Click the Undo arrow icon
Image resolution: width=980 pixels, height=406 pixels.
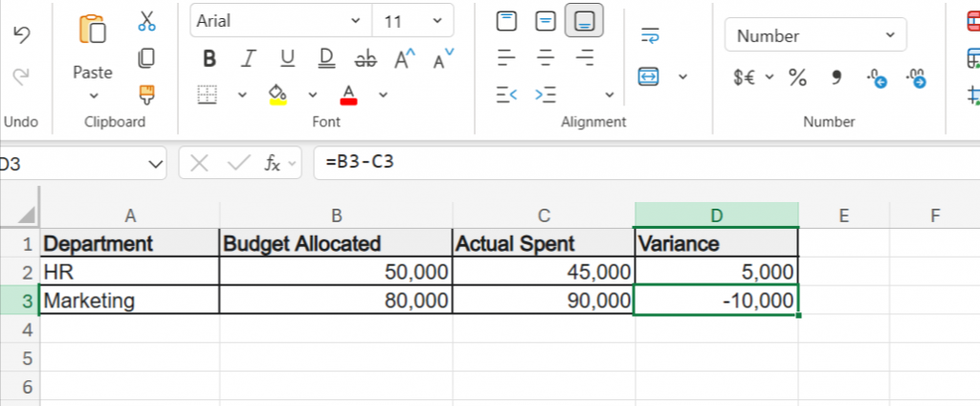point(22,35)
